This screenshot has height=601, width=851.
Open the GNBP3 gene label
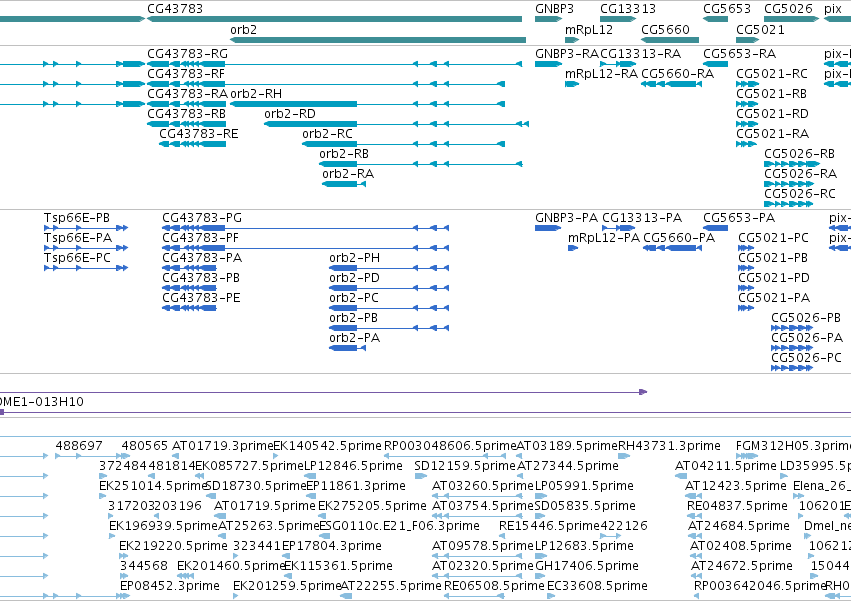[554, 9]
